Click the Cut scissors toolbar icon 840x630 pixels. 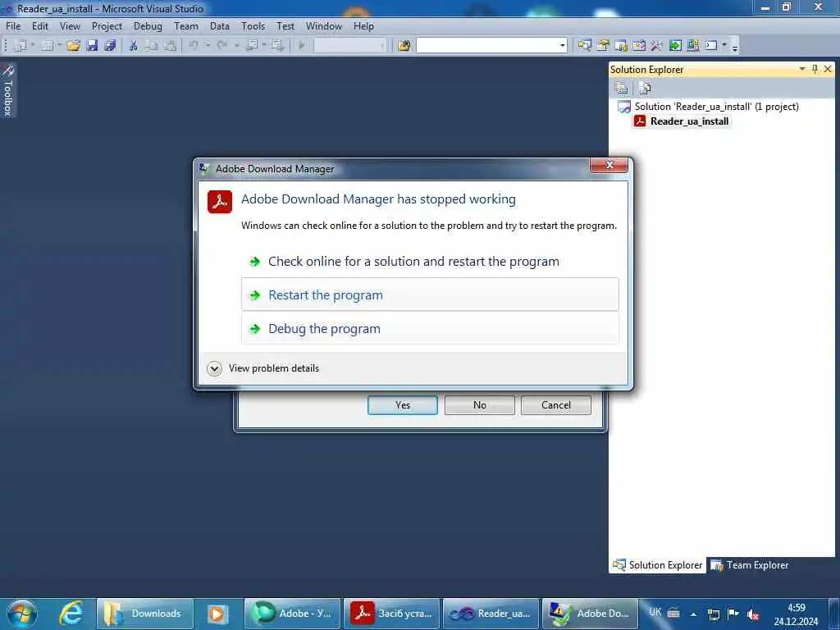tap(134, 46)
